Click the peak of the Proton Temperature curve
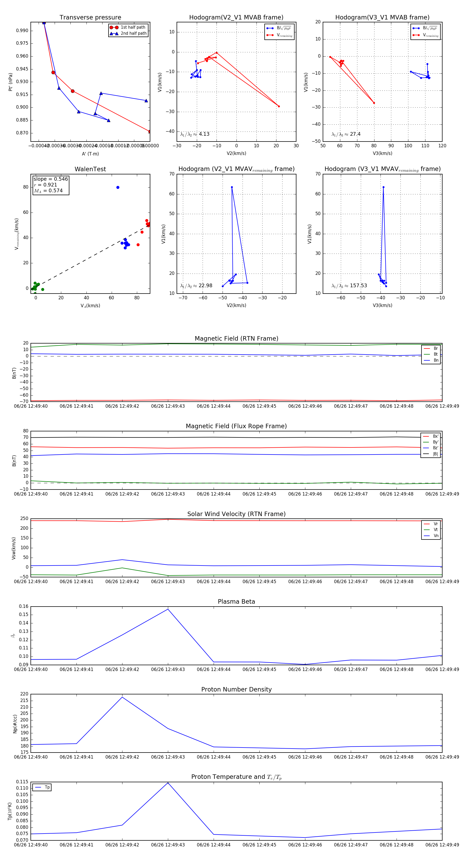The width and height of the screenshot is (473, 868). point(168,783)
